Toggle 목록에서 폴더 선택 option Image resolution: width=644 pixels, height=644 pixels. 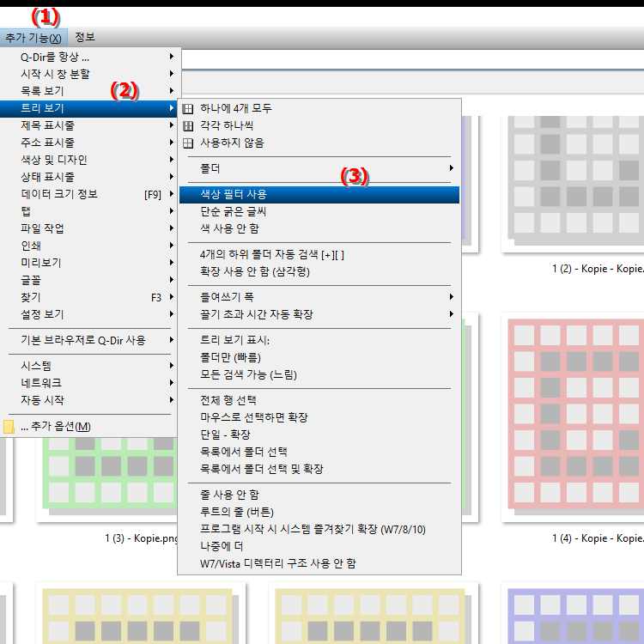pyautogui.click(x=319, y=453)
